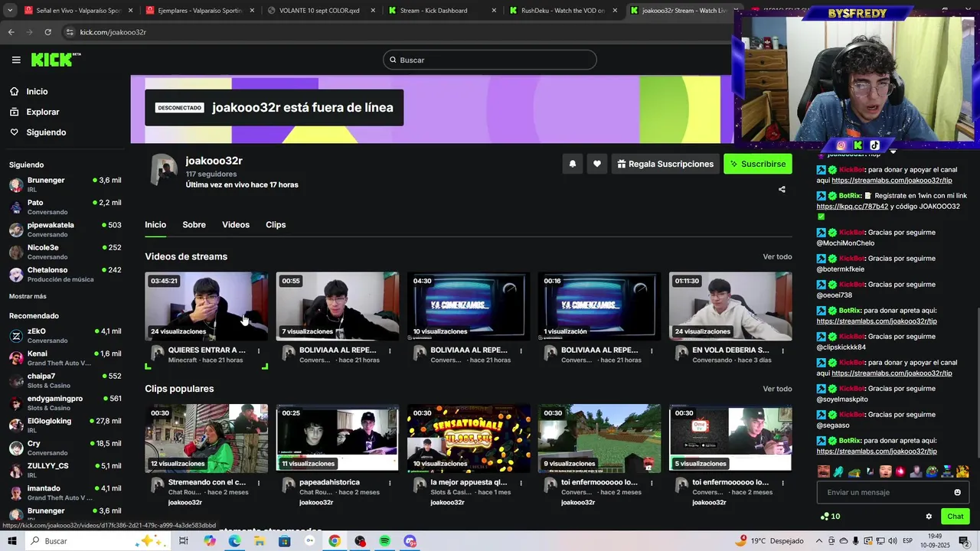
Task: Click the Buscar search field on Kick
Action: point(490,60)
